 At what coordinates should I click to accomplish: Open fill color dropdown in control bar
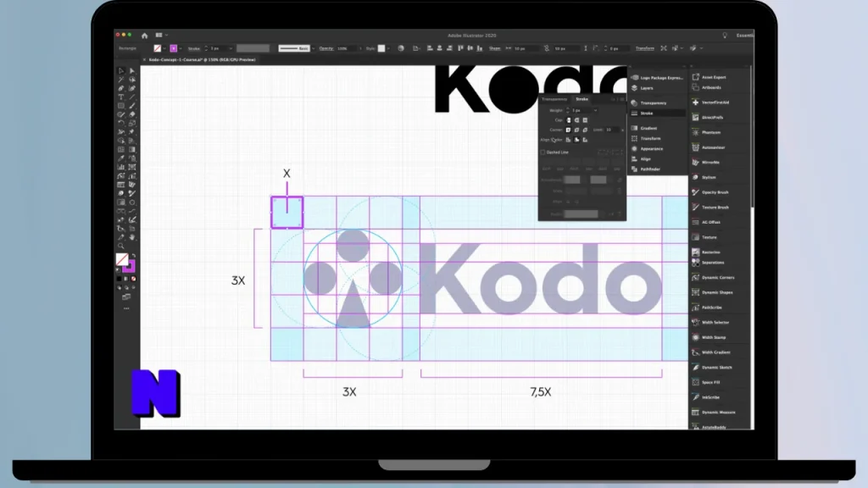point(164,48)
